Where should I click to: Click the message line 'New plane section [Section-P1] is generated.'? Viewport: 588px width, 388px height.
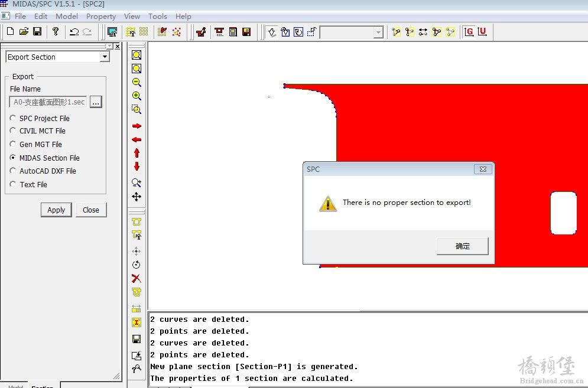[x=254, y=366]
